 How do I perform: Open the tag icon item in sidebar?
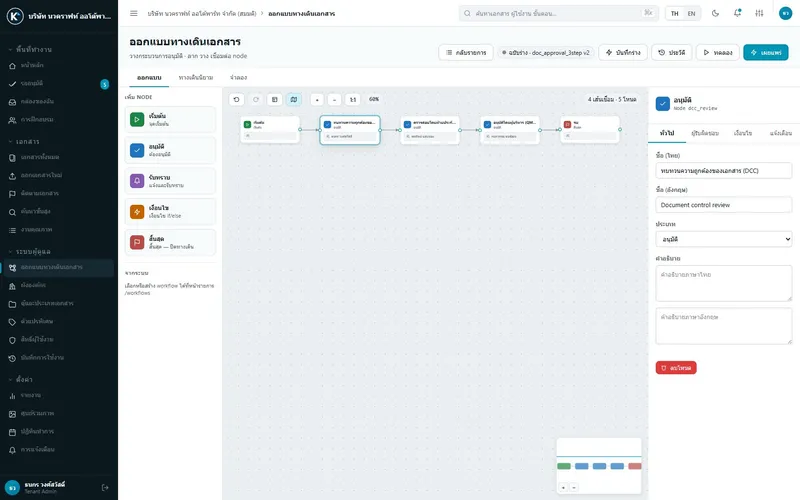(12, 322)
